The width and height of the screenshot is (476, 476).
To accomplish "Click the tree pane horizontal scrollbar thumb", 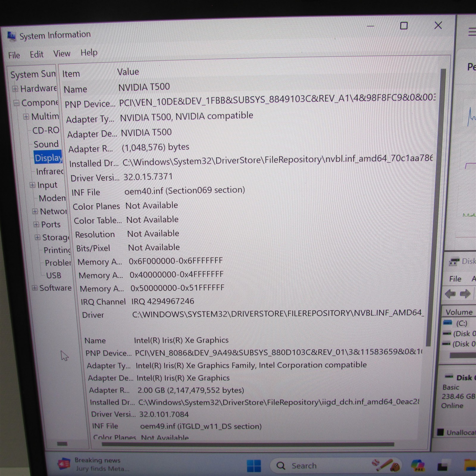I will pos(62,444).
